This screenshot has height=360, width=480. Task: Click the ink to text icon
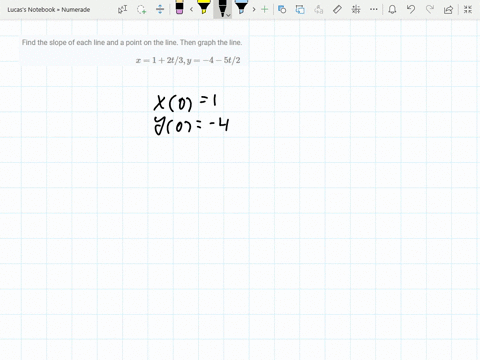point(319,9)
